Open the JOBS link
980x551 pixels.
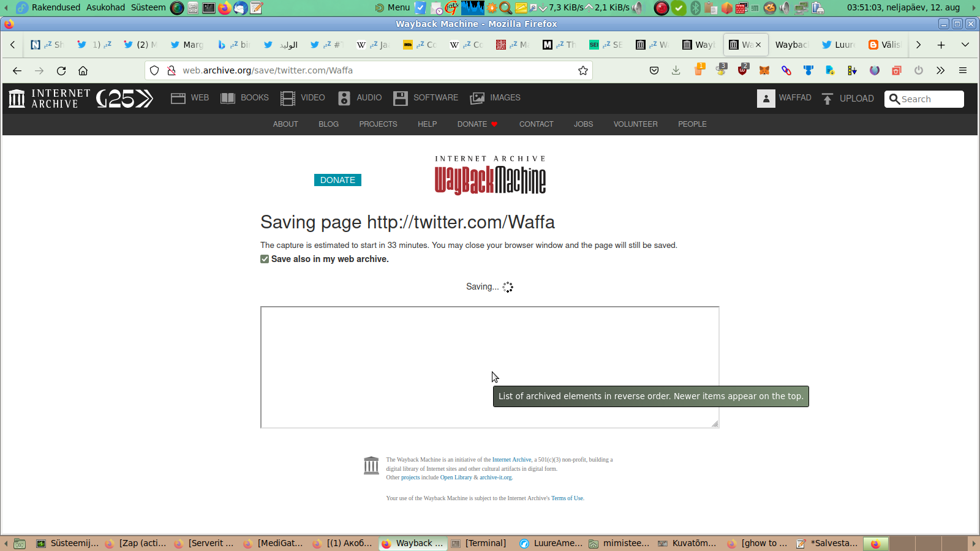coord(583,124)
